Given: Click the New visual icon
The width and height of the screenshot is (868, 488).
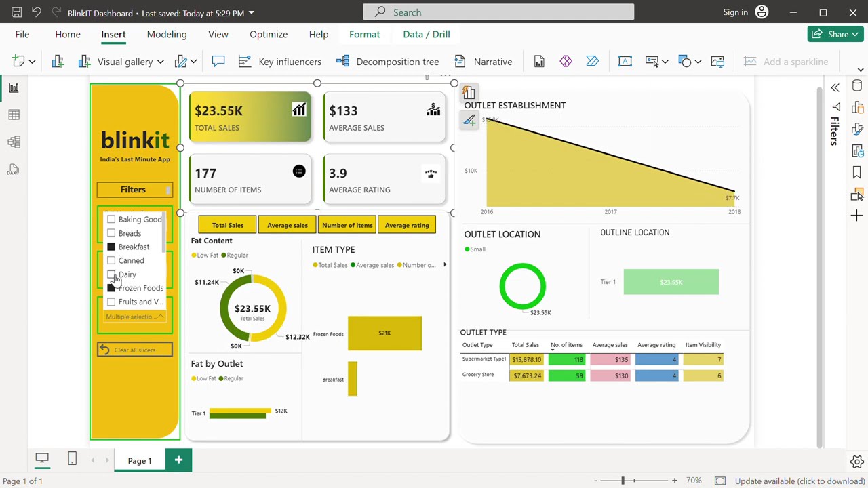Looking at the screenshot, I should coord(58,62).
